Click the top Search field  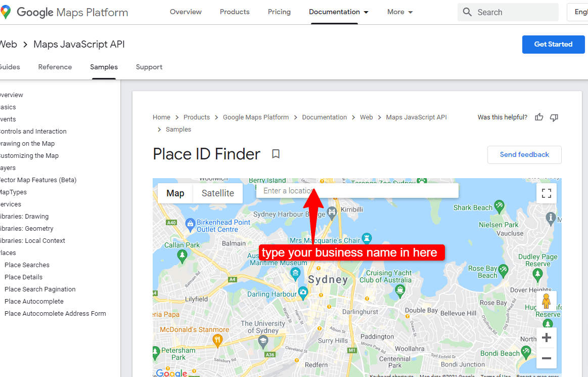point(508,12)
